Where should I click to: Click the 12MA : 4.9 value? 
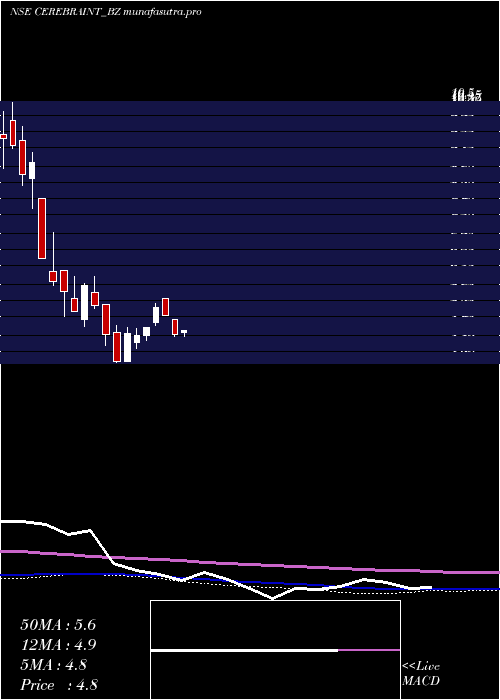pyautogui.click(x=58, y=645)
